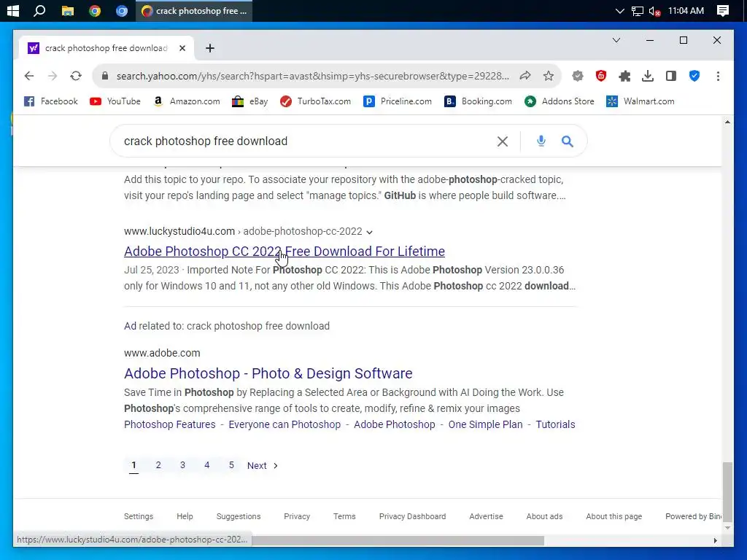Open the Tutorials sublink
The height and width of the screenshot is (560, 747).
555,424
